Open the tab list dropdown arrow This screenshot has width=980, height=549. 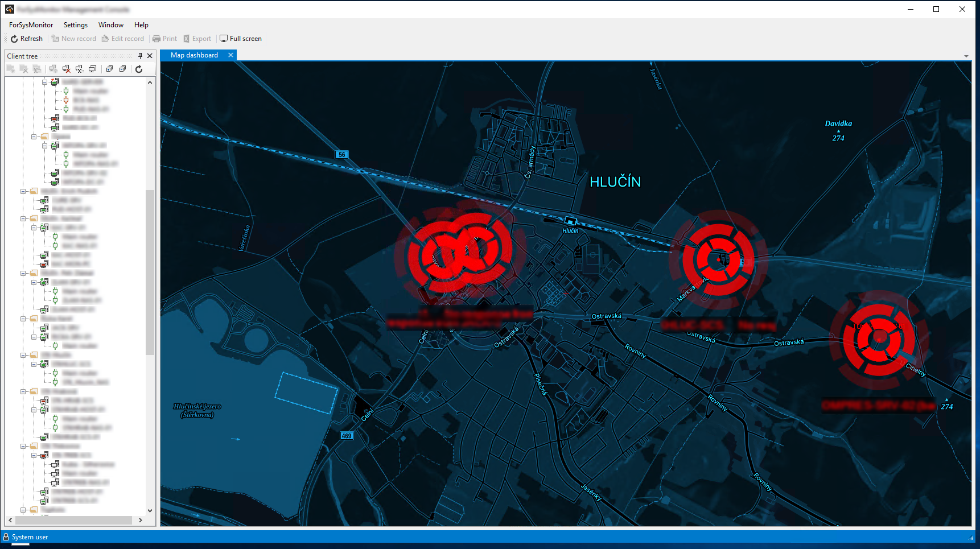tap(966, 56)
